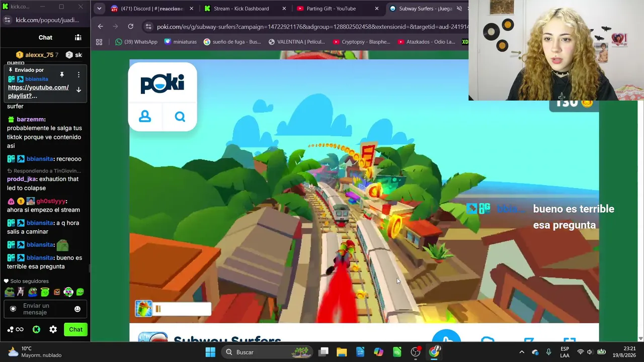Open the Atazkados bookmark

426,42
